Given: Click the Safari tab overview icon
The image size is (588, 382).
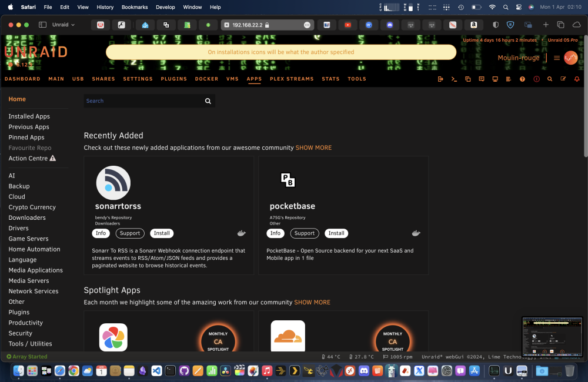Looking at the screenshot, I should pos(560,25).
